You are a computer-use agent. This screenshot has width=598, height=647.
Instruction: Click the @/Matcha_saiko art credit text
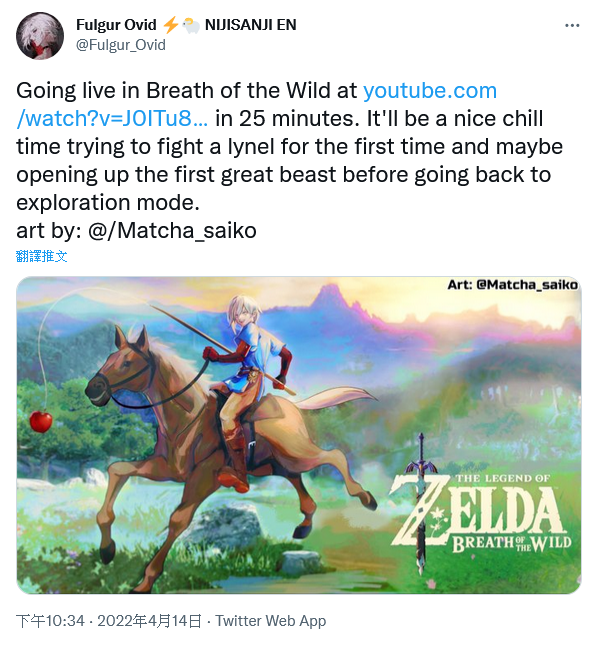(x=172, y=230)
